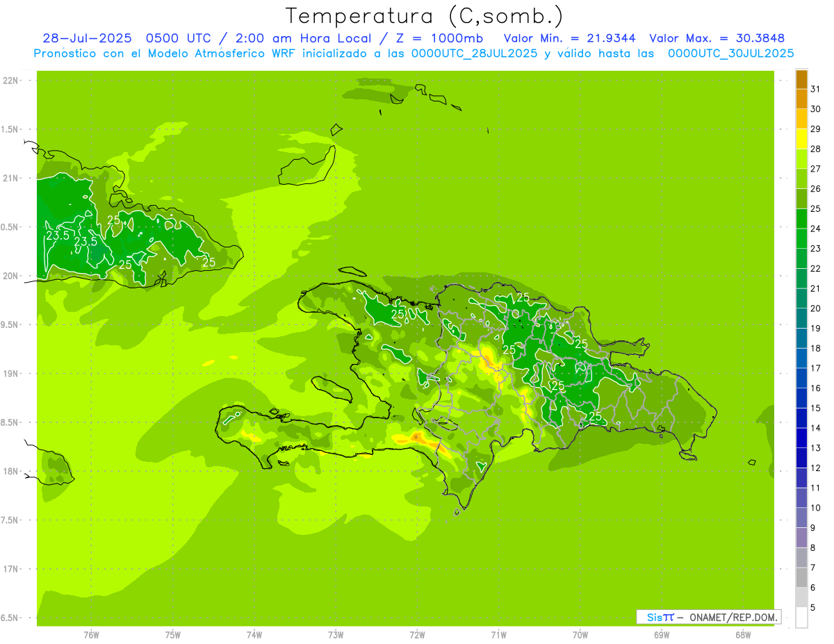Viewport: 834px width, 644px height.
Task: Click the colorbar legend value '11'
Action: [815, 488]
